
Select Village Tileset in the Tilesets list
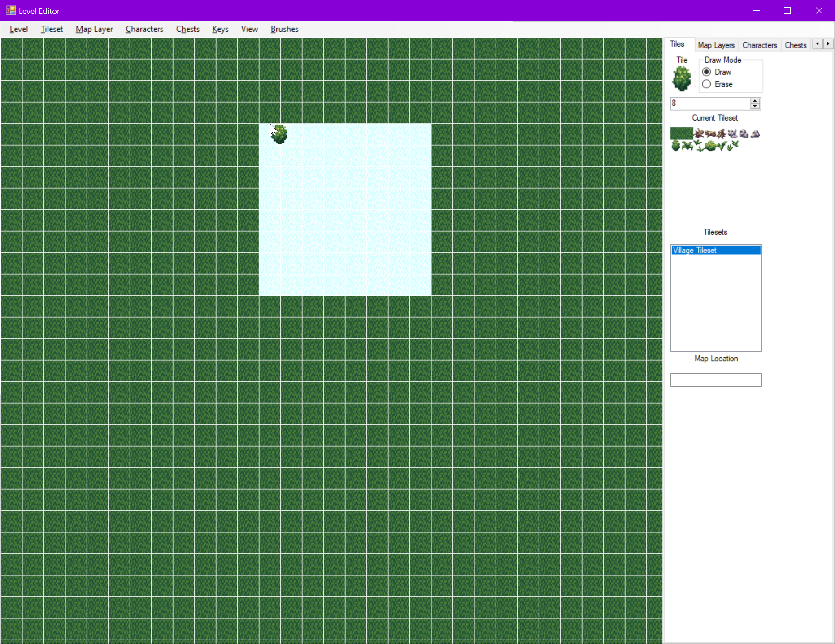tap(716, 250)
